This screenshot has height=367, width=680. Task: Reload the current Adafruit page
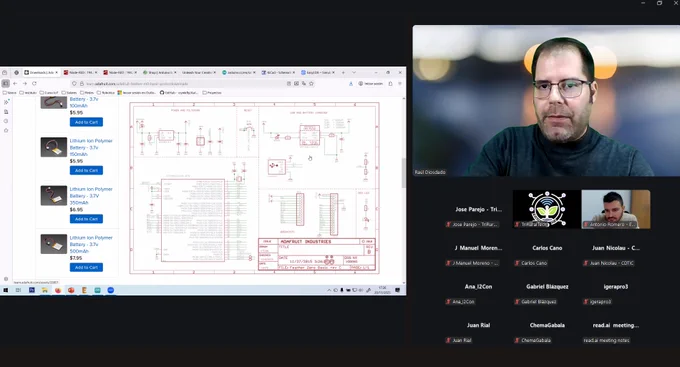point(34,83)
